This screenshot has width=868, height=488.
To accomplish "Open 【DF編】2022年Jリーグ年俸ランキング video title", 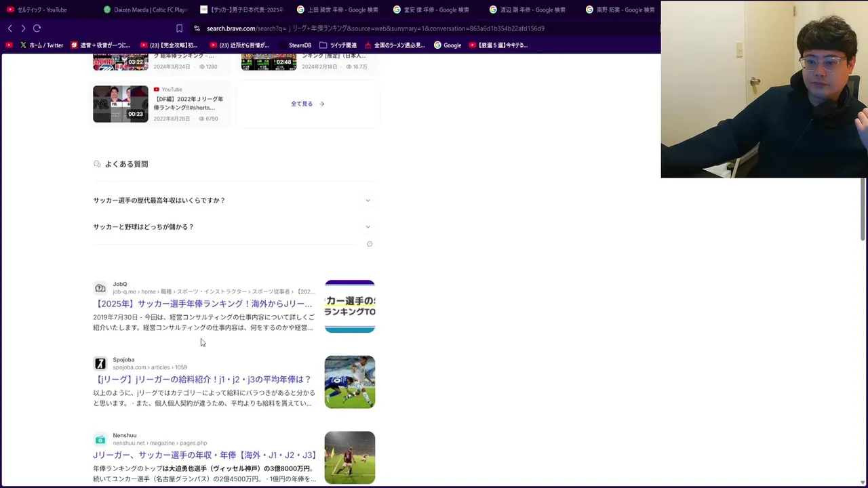I will point(188,103).
